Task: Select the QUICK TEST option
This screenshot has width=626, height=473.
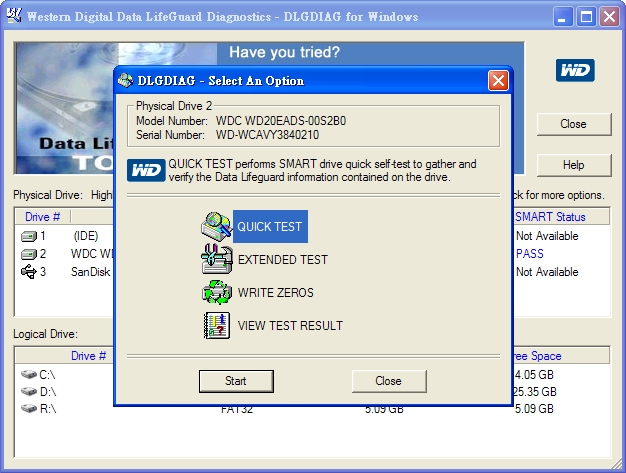Action: point(270,226)
